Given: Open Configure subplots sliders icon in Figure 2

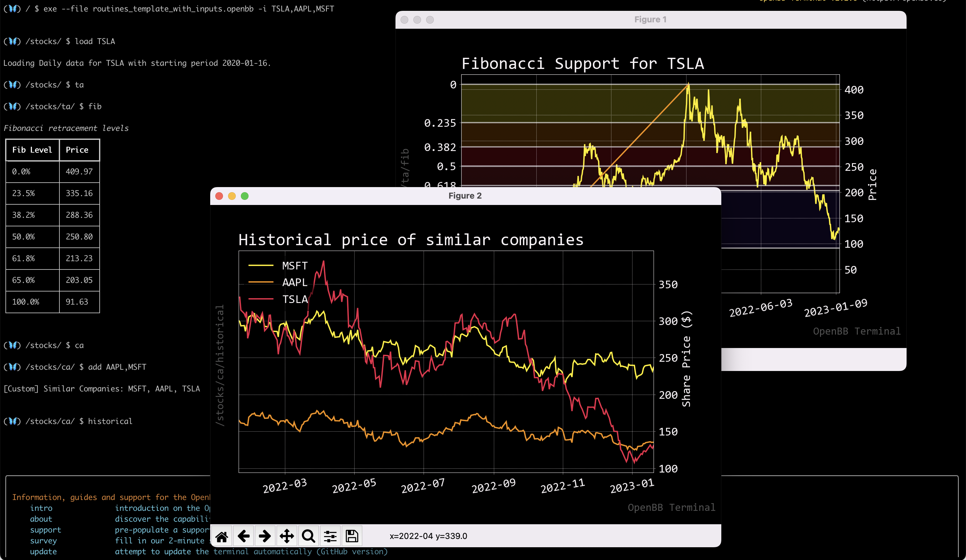Looking at the screenshot, I should tap(330, 536).
